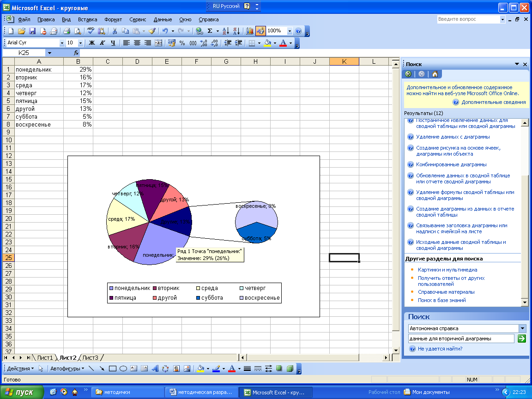
Task: Switch to the Лист1 sheet tab
Action: [x=45, y=357]
